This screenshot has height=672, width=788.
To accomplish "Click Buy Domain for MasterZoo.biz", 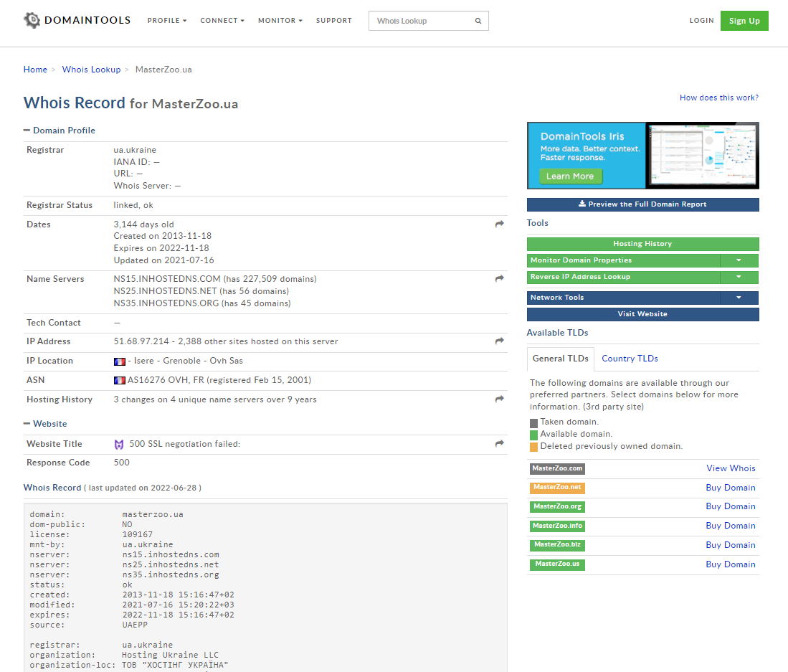I will [x=731, y=545].
